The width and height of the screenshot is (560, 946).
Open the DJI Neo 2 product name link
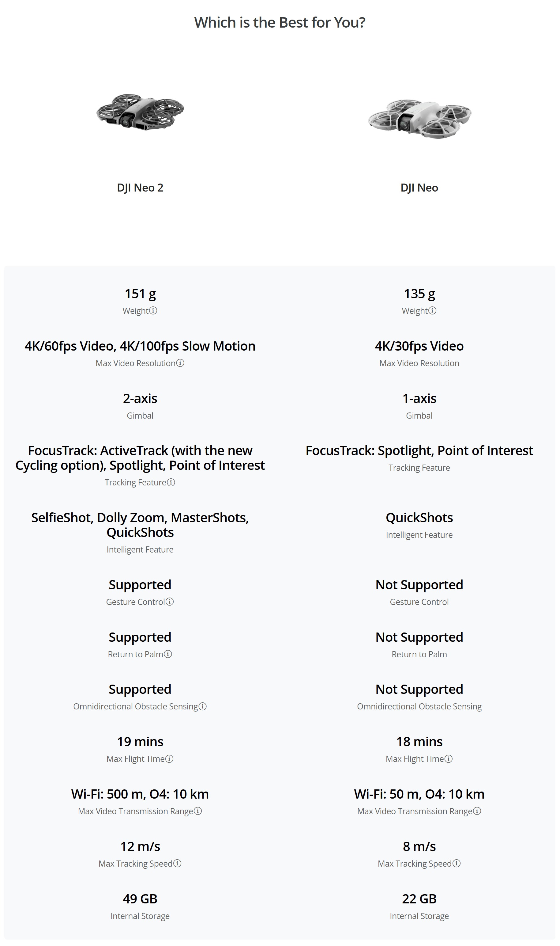[140, 188]
